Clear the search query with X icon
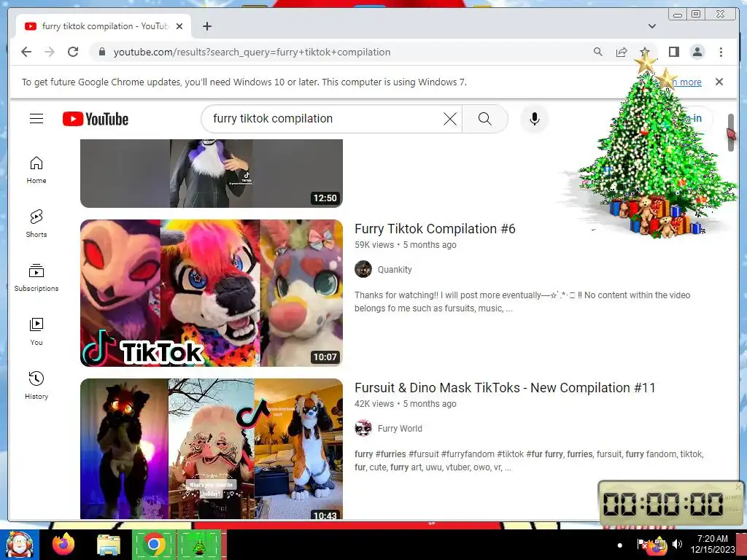The height and width of the screenshot is (560, 747). coord(449,119)
